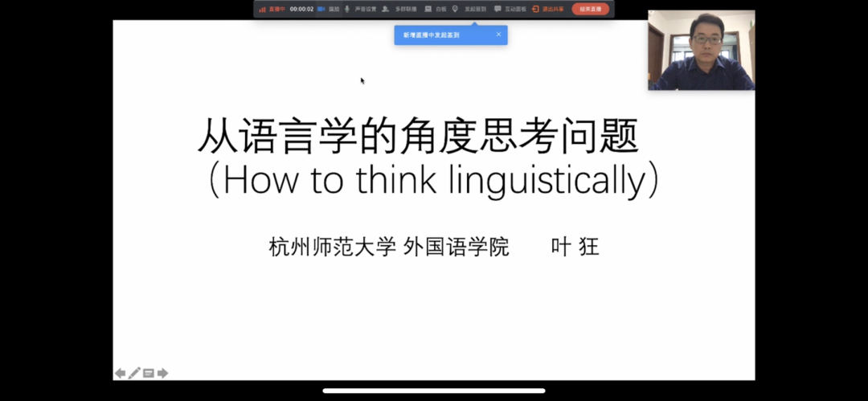The height and width of the screenshot is (401, 868).
Task: Open the 白板 whiteboard tool
Action: 435,9
